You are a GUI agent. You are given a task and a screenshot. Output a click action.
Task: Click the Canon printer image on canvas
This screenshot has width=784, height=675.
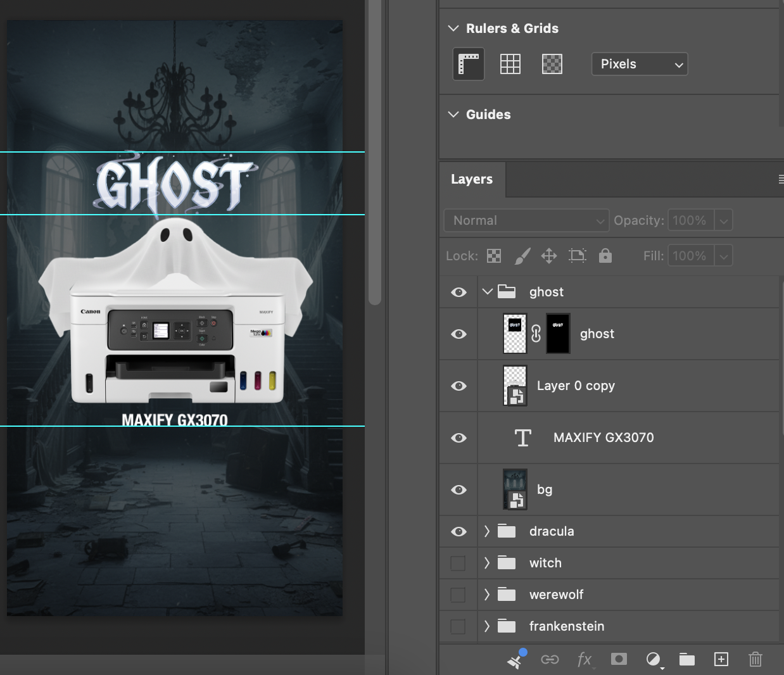[x=177, y=345]
